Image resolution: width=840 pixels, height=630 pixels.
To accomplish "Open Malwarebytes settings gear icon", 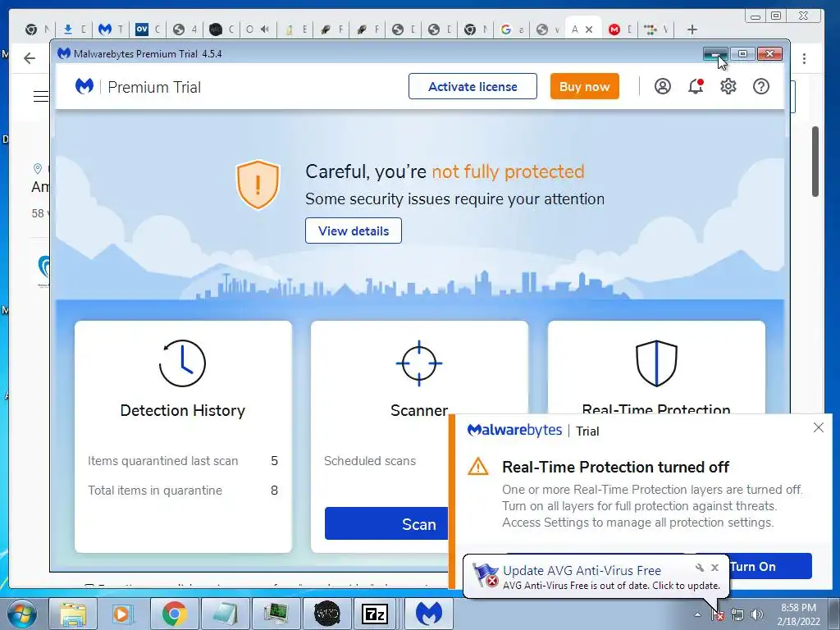I will tap(728, 86).
